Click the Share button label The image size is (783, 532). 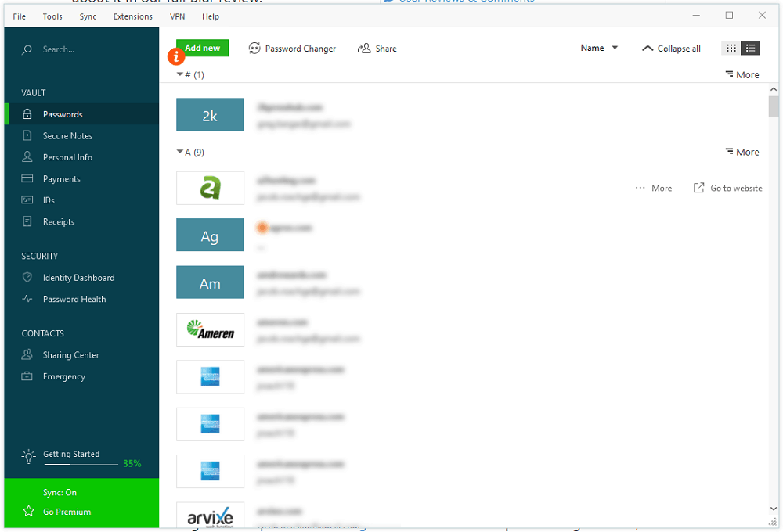click(386, 49)
